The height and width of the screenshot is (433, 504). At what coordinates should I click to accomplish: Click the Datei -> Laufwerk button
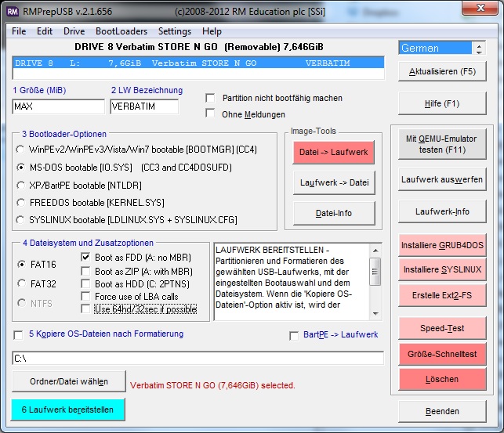click(x=333, y=152)
